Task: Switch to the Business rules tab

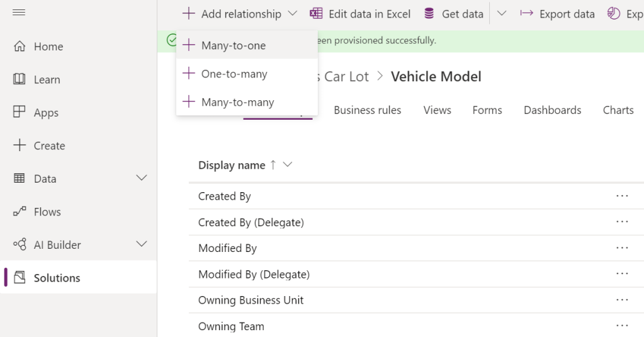Action: (367, 110)
